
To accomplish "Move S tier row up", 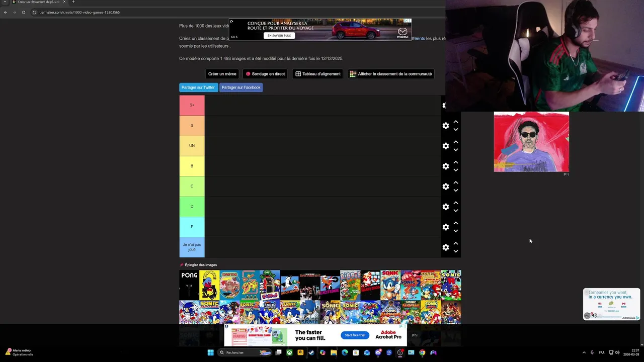I will pos(456,122).
